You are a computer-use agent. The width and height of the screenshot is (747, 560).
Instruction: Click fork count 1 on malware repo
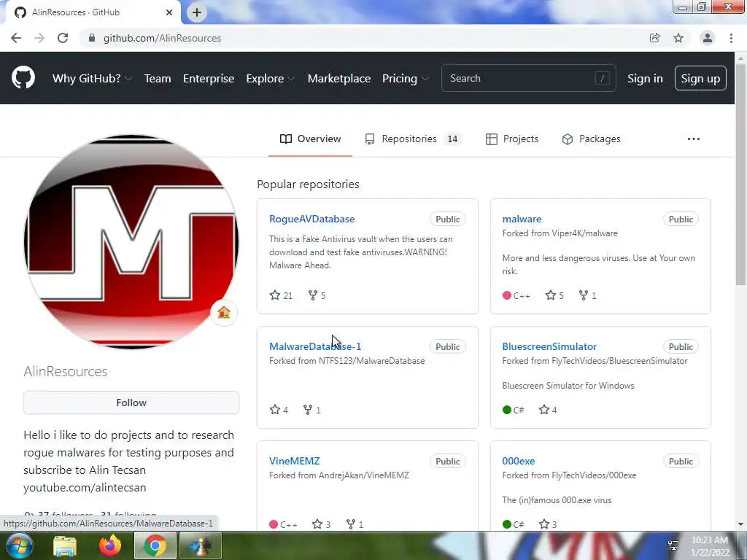coord(587,295)
